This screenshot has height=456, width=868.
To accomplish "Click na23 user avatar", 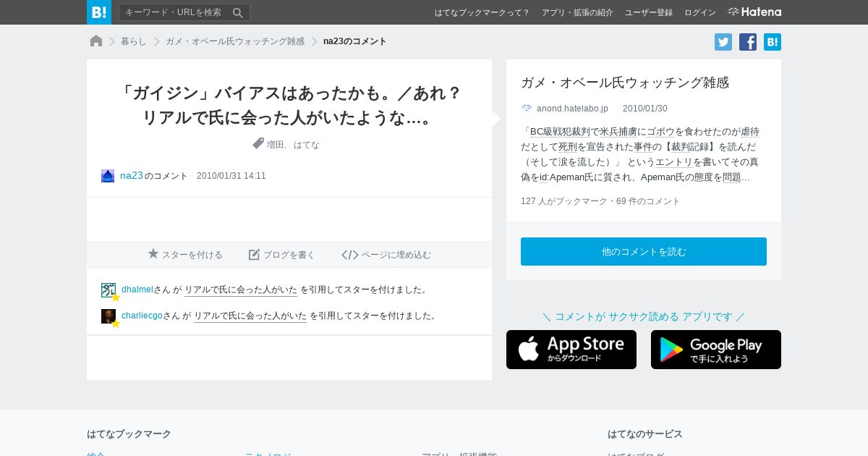I will [108, 176].
